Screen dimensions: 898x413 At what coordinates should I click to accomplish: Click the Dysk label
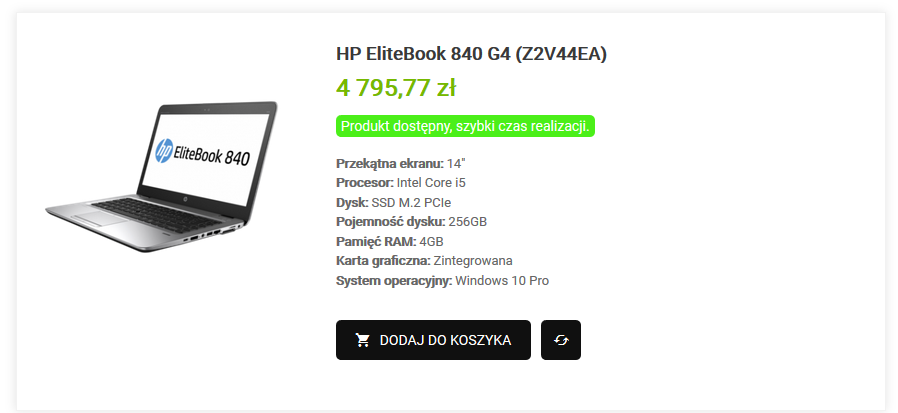[x=352, y=202]
